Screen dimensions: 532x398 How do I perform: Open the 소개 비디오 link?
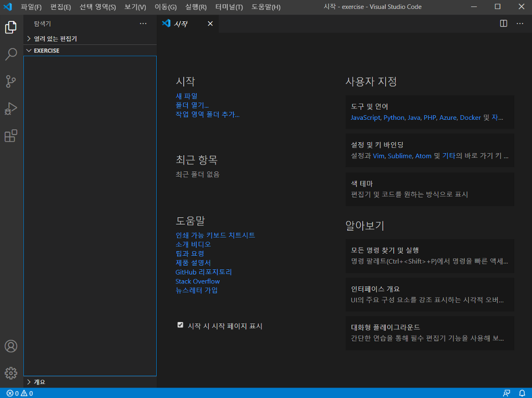point(193,244)
